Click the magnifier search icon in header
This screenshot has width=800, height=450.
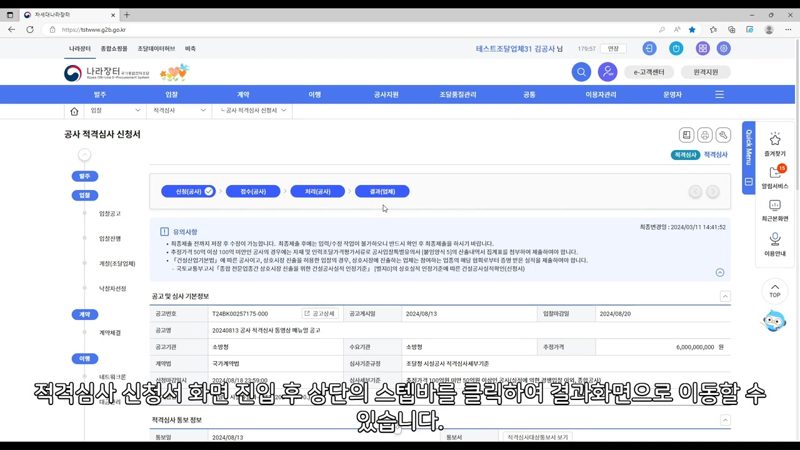(x=581, y=72)
